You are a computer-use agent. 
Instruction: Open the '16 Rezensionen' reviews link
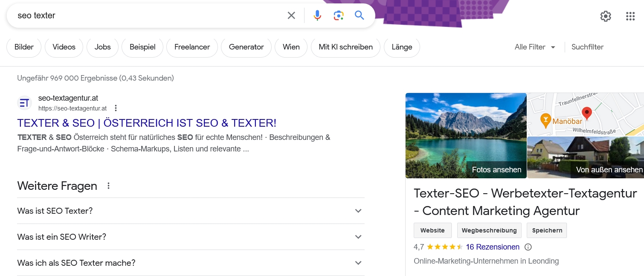(x=493, y=247)
